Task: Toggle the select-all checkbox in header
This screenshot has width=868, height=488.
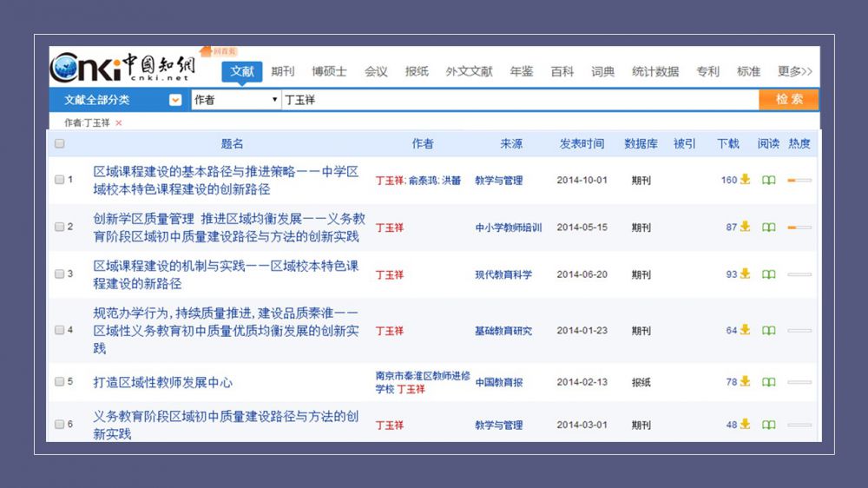Action: click(60, 144)
